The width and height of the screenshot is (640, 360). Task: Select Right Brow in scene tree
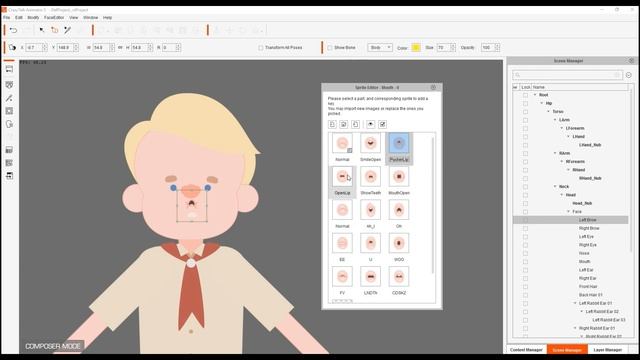[589, 229]
